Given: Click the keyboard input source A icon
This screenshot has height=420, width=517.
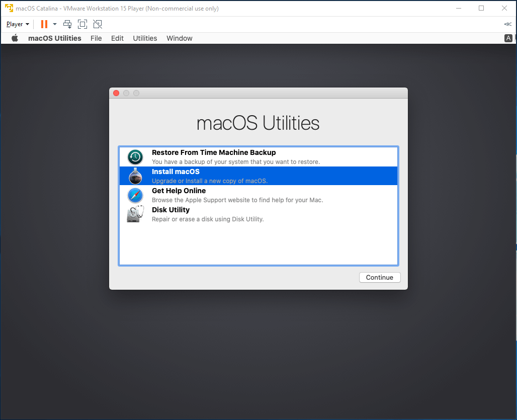Looking at the screenshot, I should [508, 38].
